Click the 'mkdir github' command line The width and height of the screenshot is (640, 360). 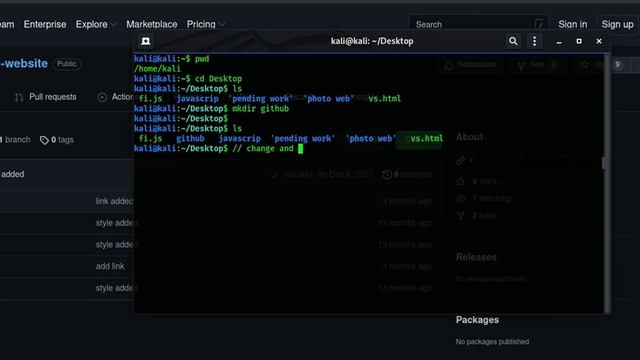tap(211, 109)
